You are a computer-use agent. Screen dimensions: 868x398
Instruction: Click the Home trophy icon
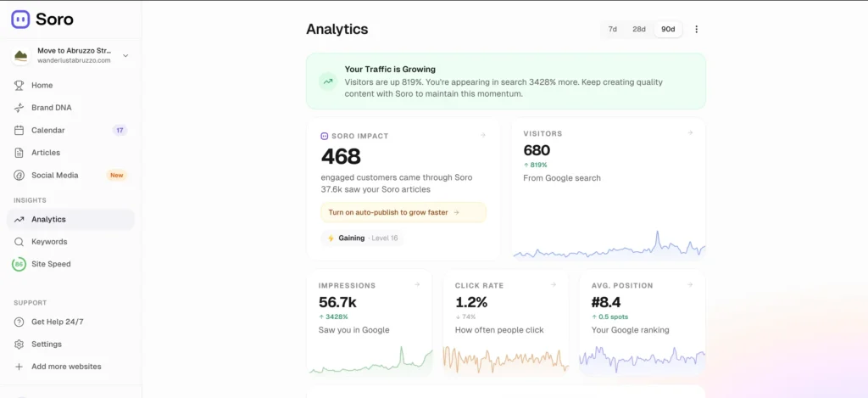[19, 86]
